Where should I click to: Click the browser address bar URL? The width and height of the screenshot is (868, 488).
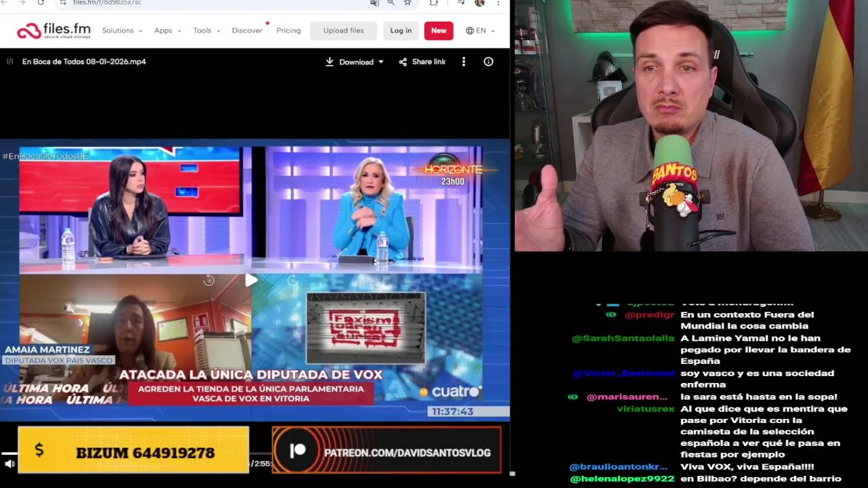click(x=107, y=3)
